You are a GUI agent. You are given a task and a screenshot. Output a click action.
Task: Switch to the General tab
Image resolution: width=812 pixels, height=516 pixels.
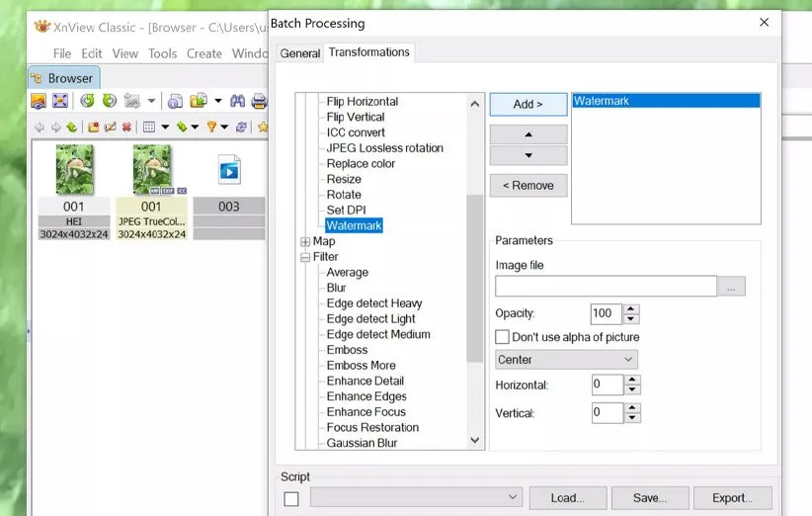click(300, 53)
